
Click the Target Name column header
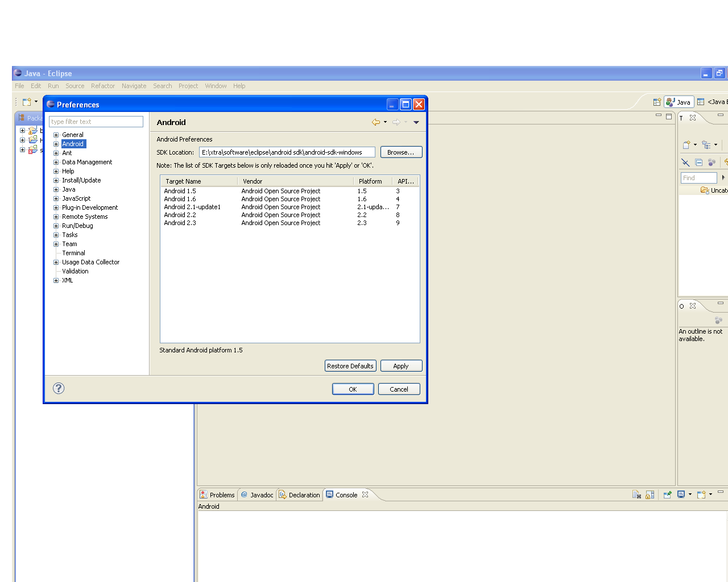199,181
